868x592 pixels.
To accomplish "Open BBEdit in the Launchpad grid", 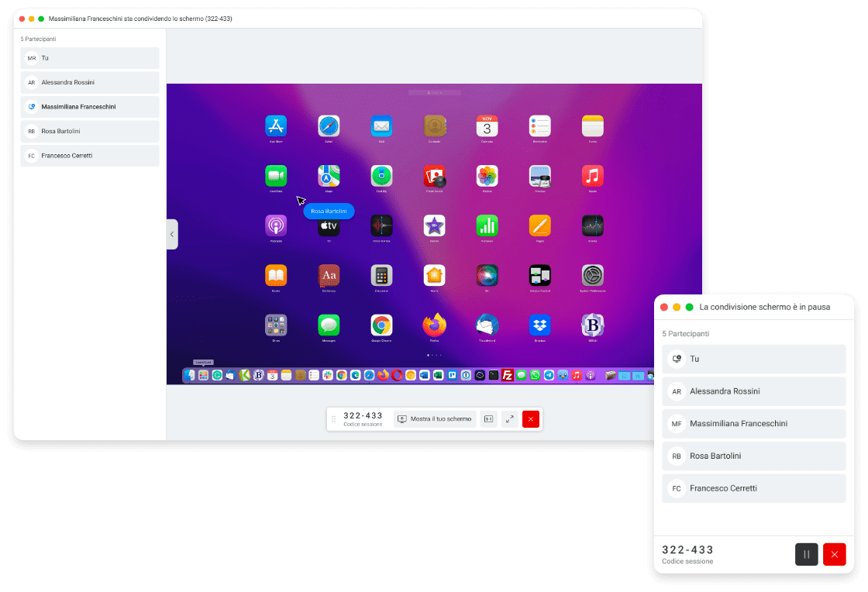I will [592, 325].
